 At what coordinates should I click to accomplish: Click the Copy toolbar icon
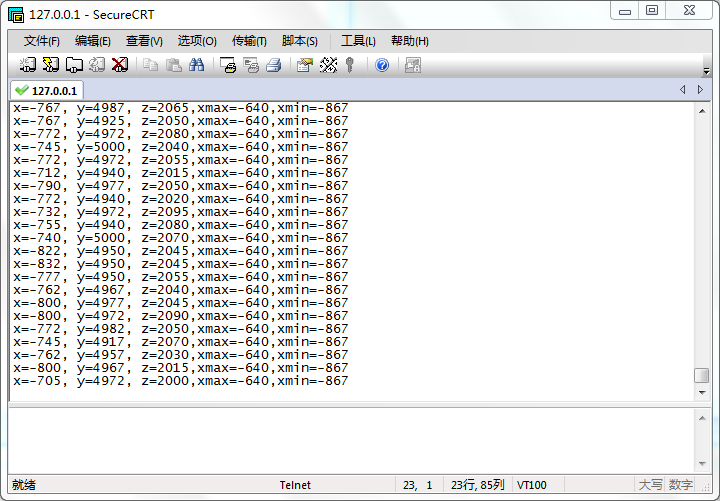150,65
